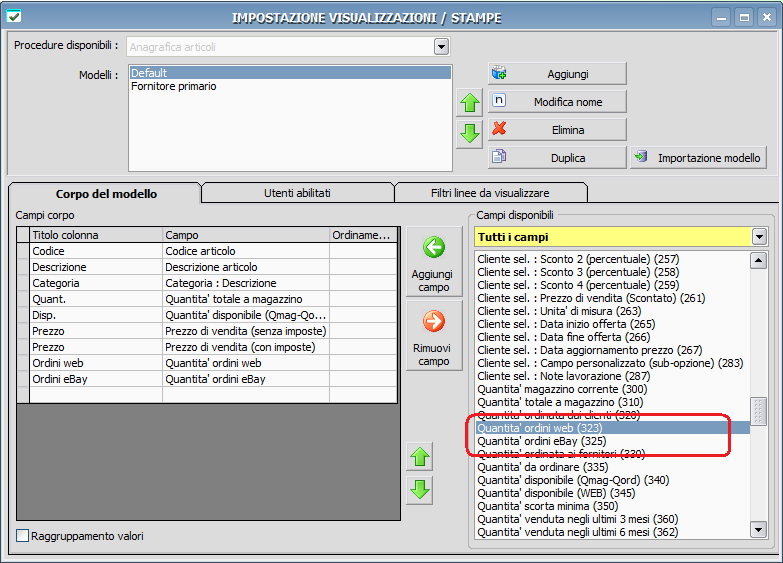Click the Modifica nome button
The image size is (783, 563).
click(557, 102)
